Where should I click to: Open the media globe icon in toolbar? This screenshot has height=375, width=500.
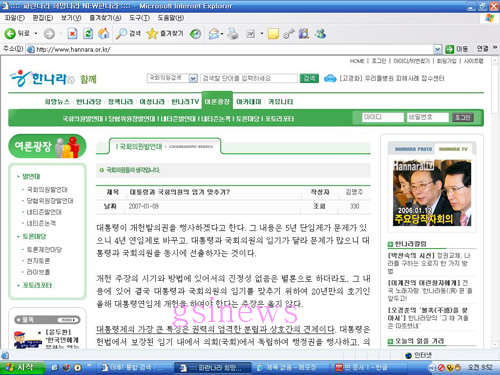click(195, 34)
